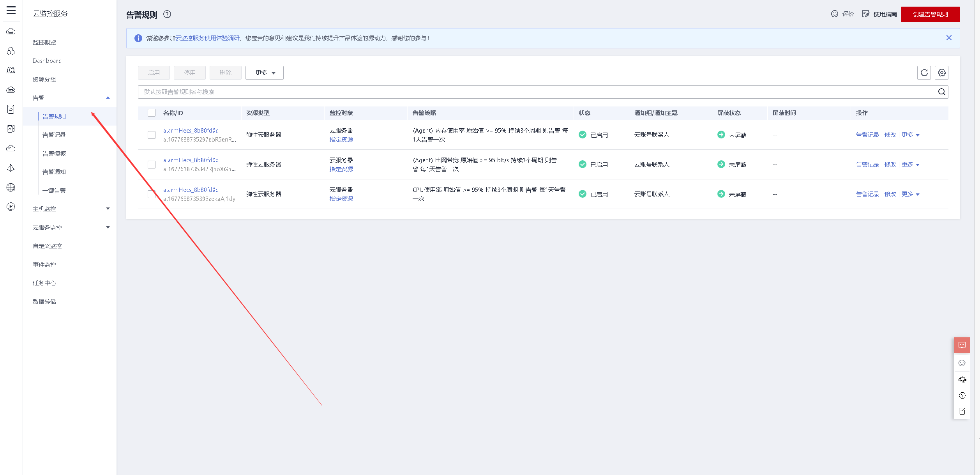Click the headset customer service icon
Screen dimensions: 980x475
962,379
